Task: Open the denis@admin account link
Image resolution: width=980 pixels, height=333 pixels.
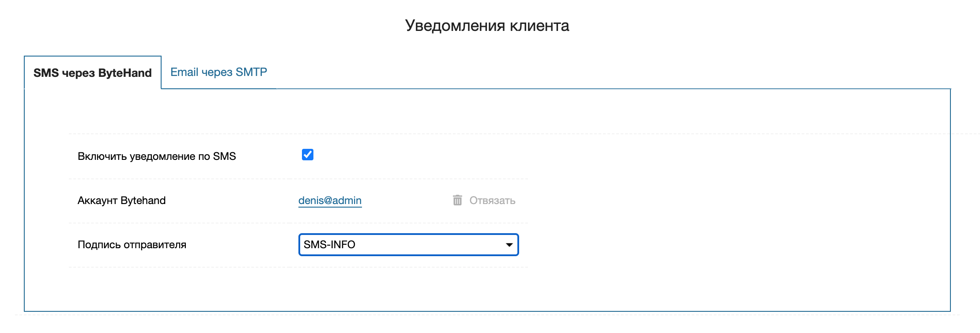Action: coord(330,201)
